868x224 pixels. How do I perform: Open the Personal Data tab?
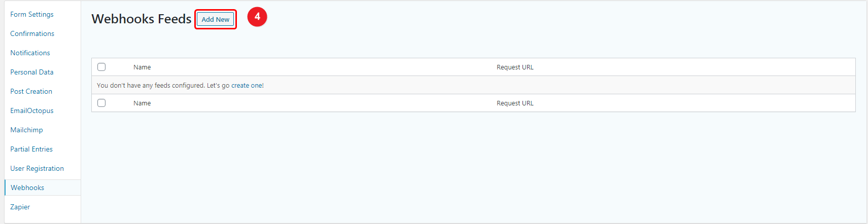point(32,72)
